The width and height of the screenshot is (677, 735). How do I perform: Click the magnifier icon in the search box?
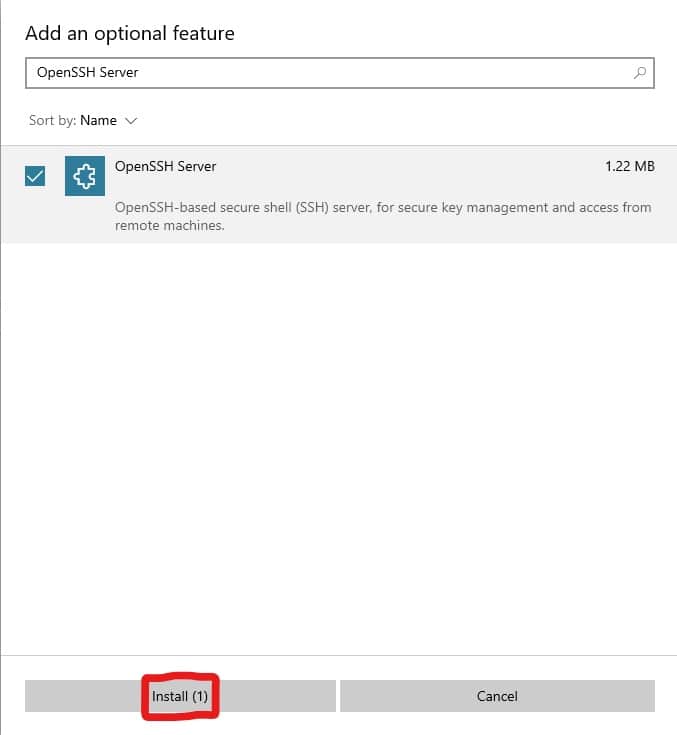[640, 73]
